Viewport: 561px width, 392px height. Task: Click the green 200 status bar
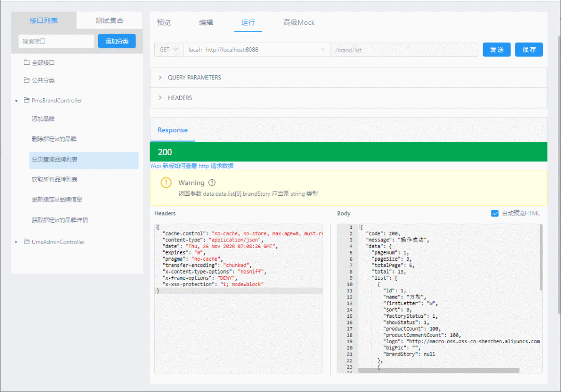[349, 152]
